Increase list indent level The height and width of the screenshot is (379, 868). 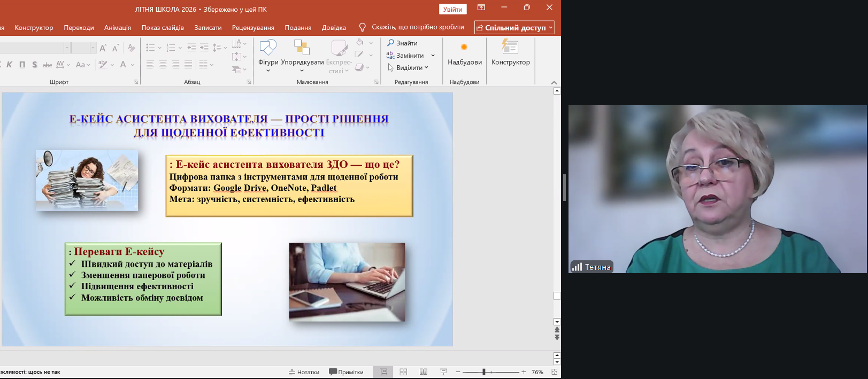point(204,48)
